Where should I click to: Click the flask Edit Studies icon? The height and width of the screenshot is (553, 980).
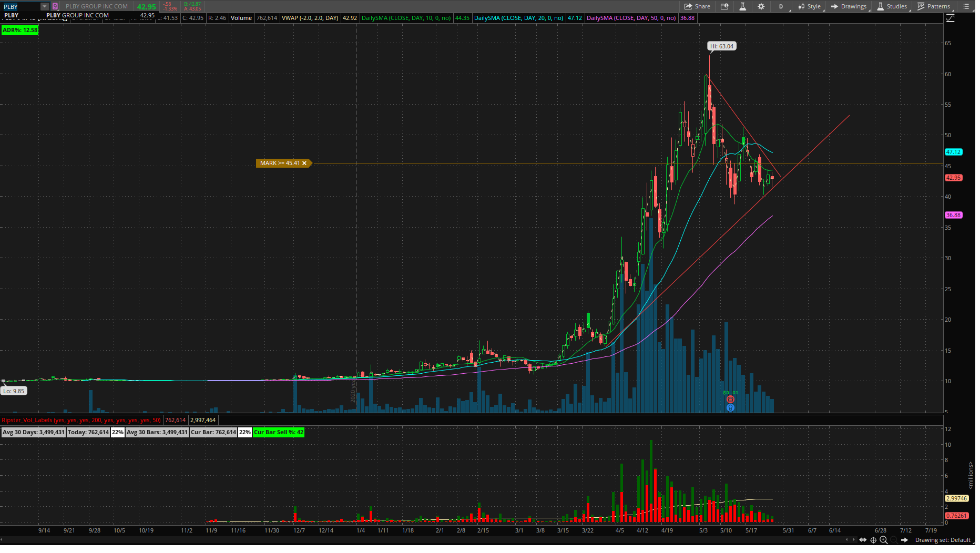click(x=742, y=6)
